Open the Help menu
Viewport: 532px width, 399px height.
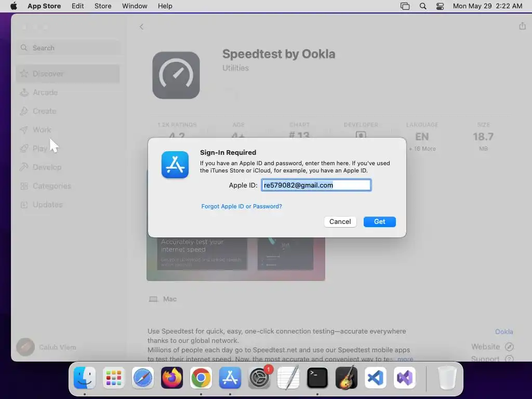click(165, 6)
